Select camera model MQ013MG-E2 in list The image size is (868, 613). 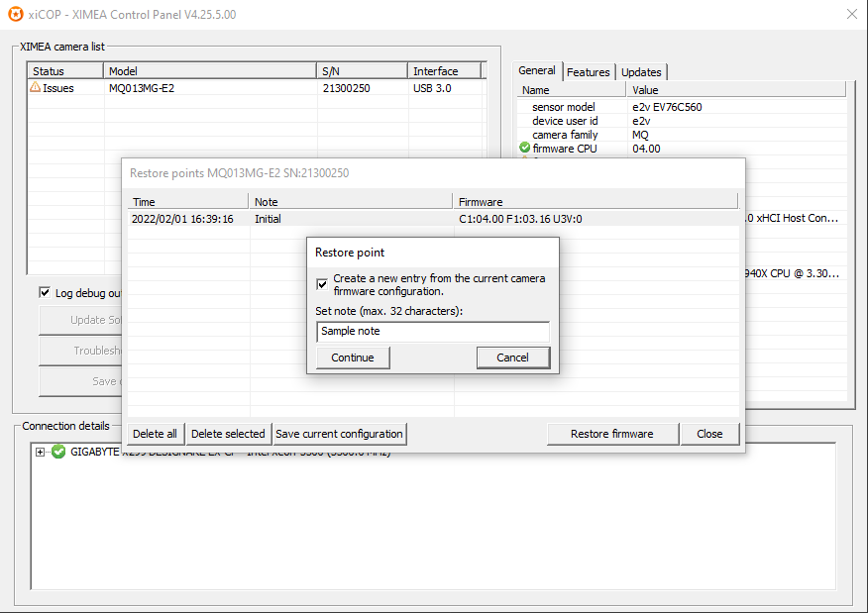[142, 88]
